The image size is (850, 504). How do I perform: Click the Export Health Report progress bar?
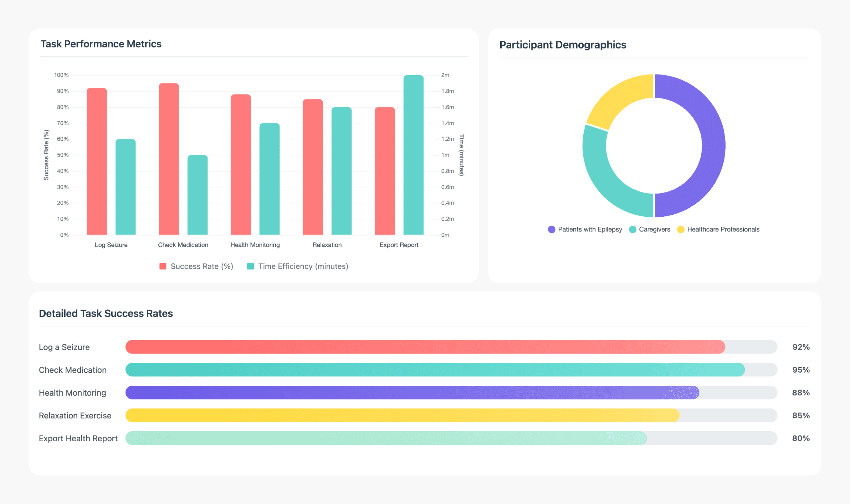[386, 438]
